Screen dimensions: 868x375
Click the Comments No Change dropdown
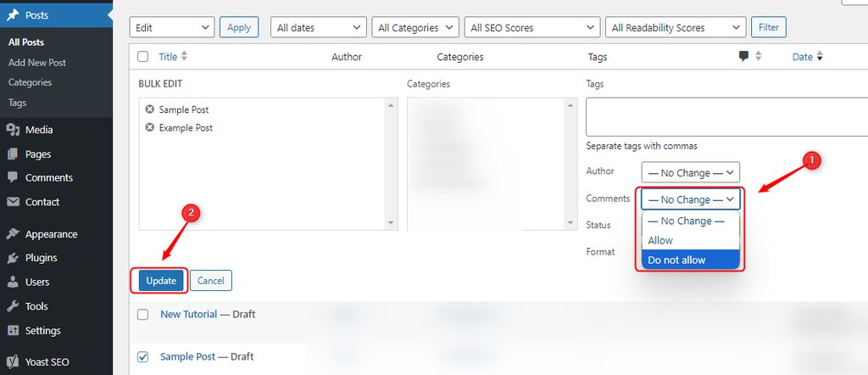pos(691,199)
